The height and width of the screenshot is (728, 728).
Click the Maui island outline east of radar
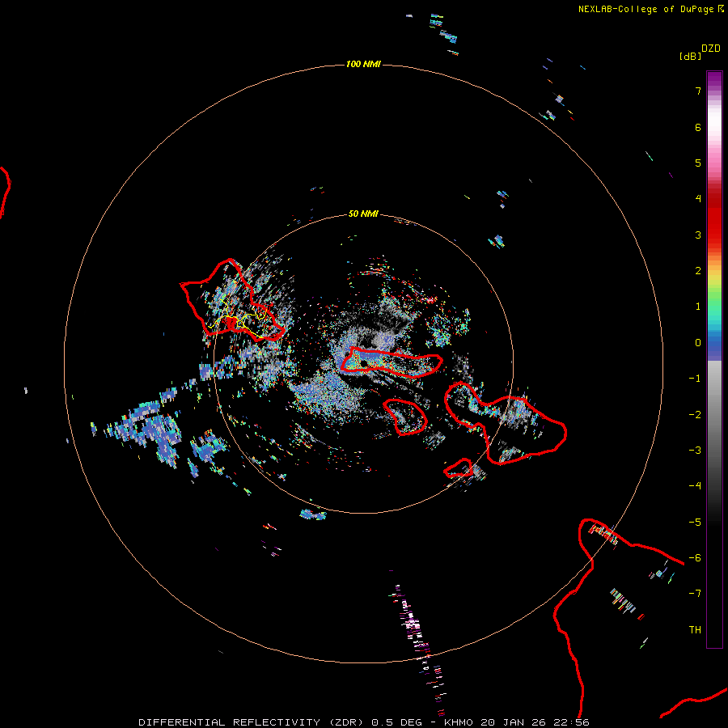(506, 422)
